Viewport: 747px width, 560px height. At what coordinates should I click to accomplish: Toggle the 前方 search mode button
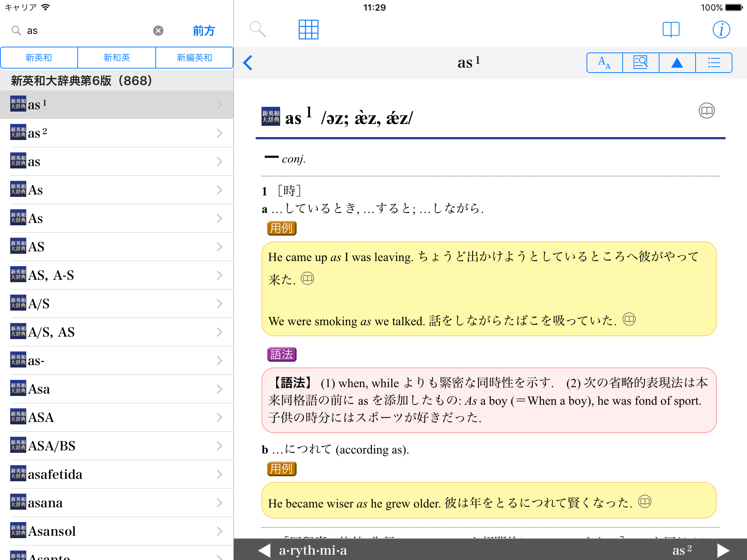204,31
